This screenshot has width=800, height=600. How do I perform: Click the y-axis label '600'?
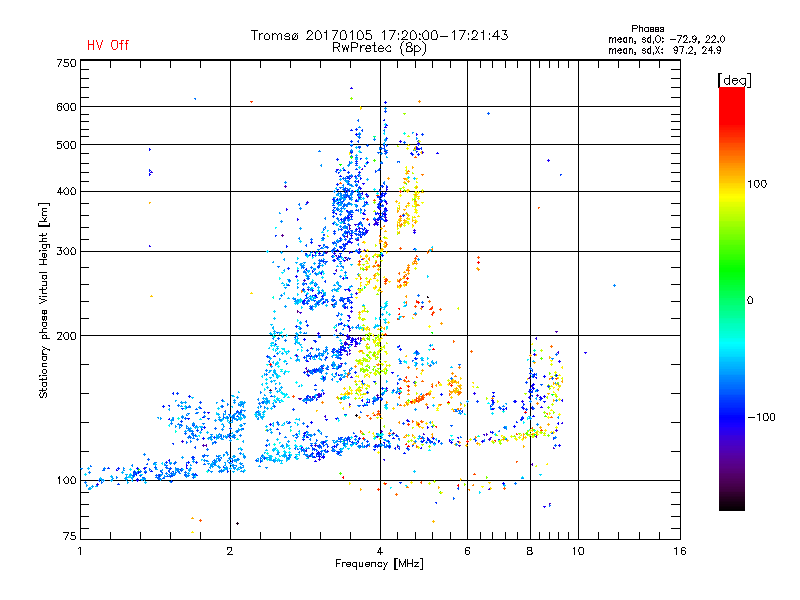[x=66, y=107]
